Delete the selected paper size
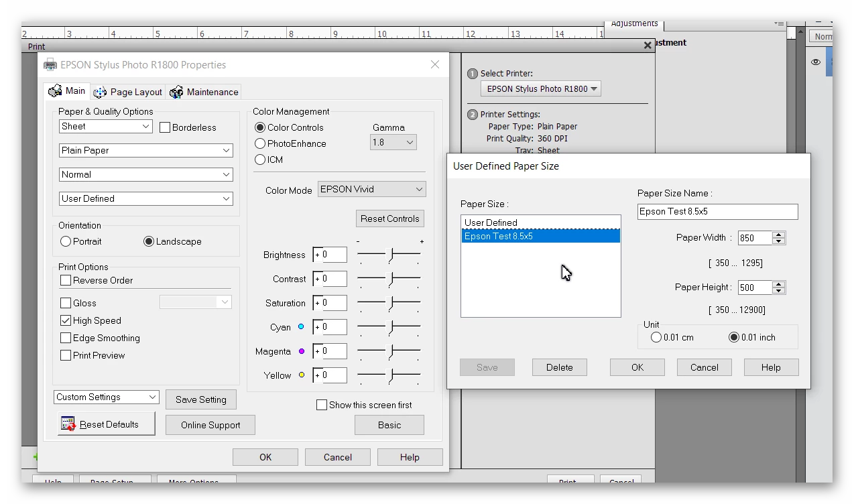The image size is (854, 504). [x=560, y=367]
